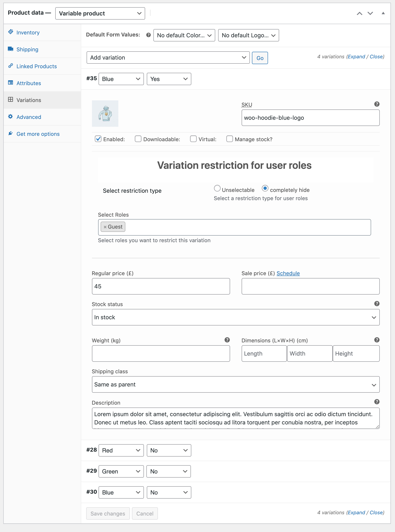
Task: Switch to the Attributes tab
Action: tap(29, 83)
